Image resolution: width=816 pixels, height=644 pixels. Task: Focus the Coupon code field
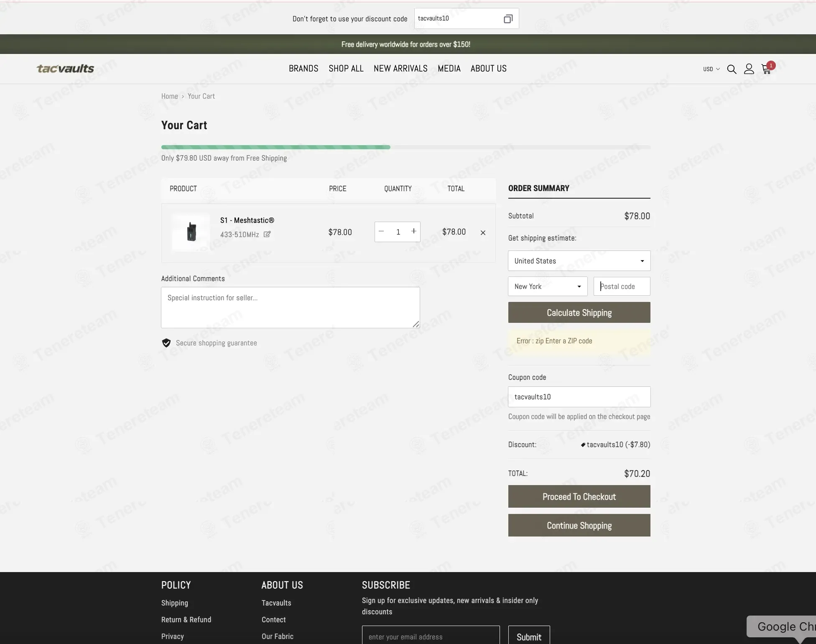pyautogui.click(x=579, y=397)
